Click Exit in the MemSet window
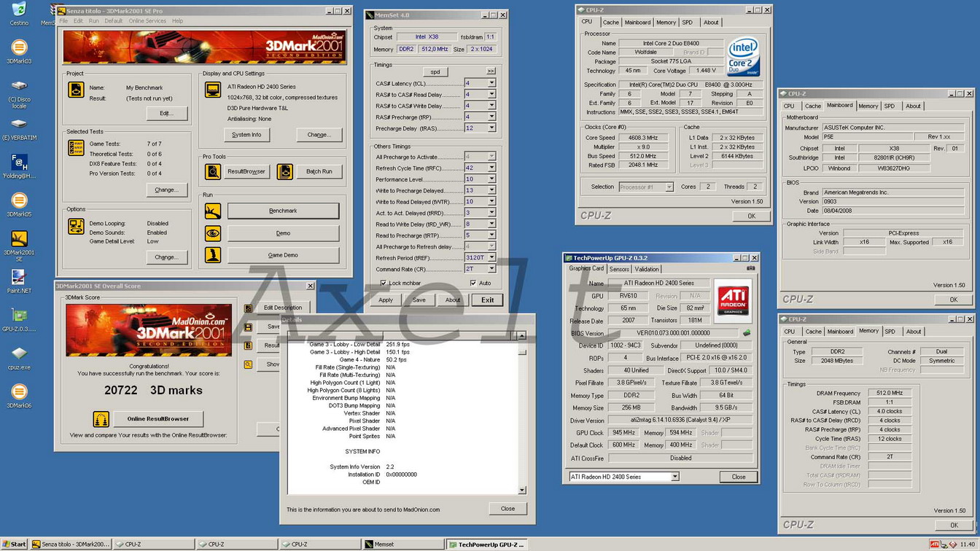 487,300
